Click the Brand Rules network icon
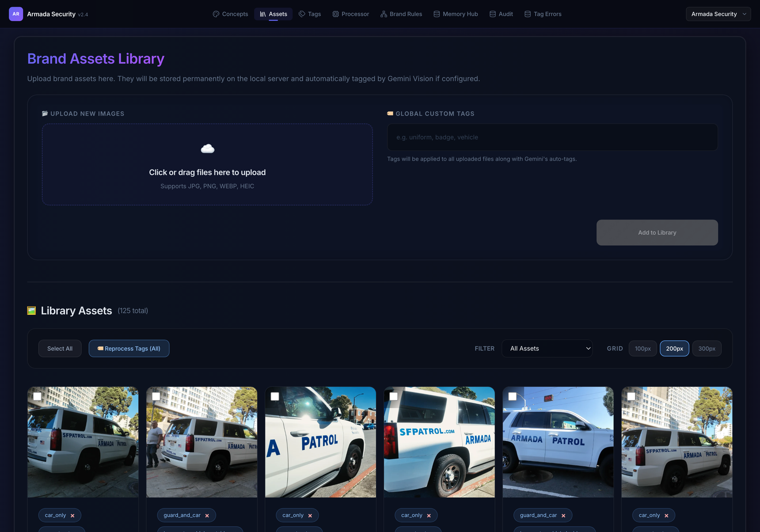This screenshot has height=532, width=760. click(384, 14)
